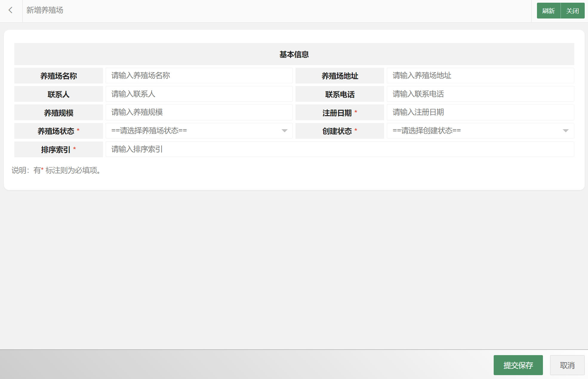Click the 刷新 refresh button
588x379 pixels.
pos(549,11)
